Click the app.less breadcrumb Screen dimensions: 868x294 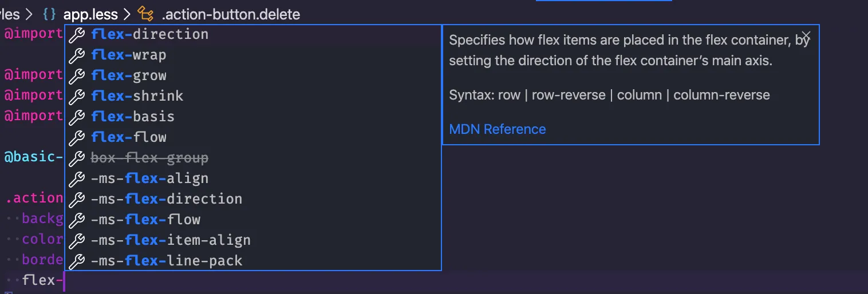coord(90,14)
